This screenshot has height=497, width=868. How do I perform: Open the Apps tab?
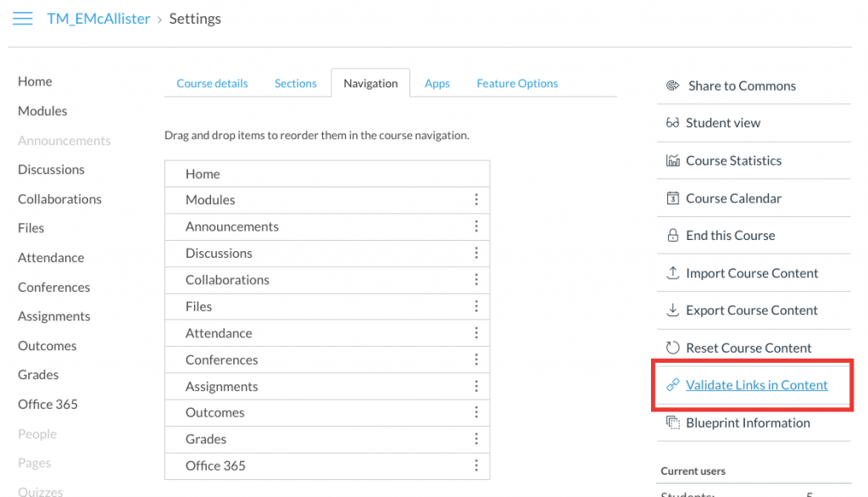(x=437, y=83)
